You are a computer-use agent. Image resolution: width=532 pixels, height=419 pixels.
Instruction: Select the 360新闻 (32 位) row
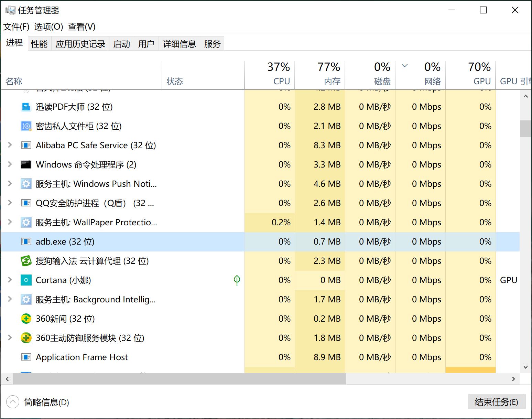[260, 319]
